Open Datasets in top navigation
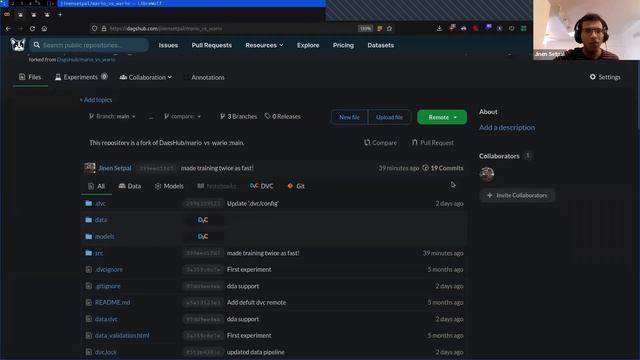Image resolution: width=640 pixels, height=360 pixels. tap(380, 45)
